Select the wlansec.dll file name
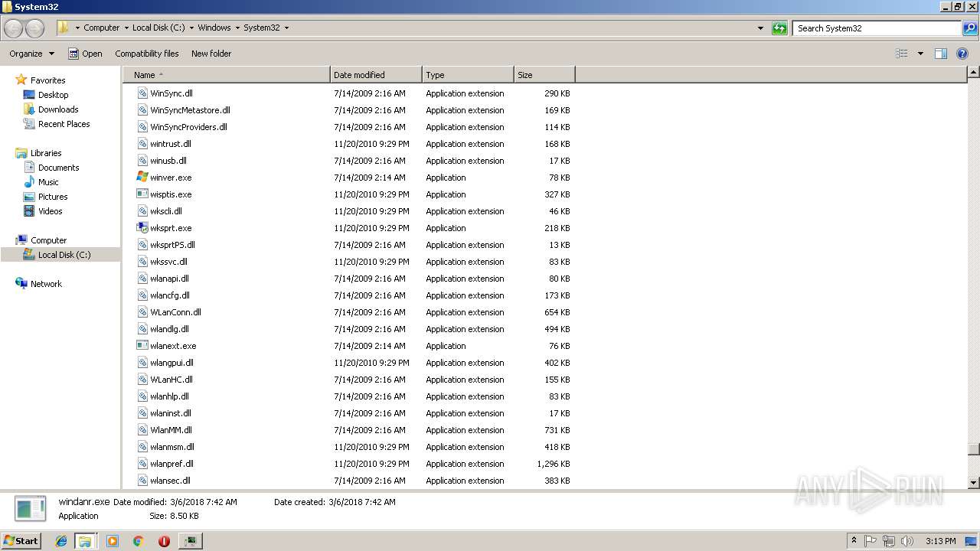980x551 pixels. tap(170, 481)
